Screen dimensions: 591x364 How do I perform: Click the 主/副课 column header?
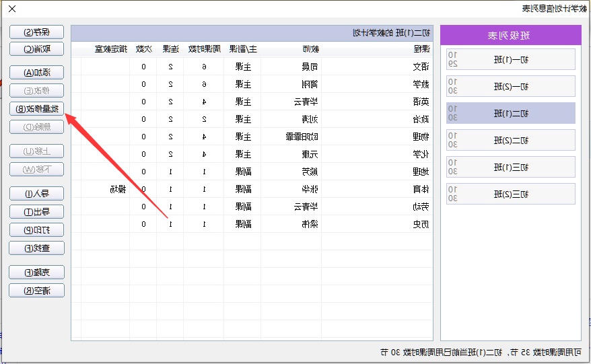(243, 49)
